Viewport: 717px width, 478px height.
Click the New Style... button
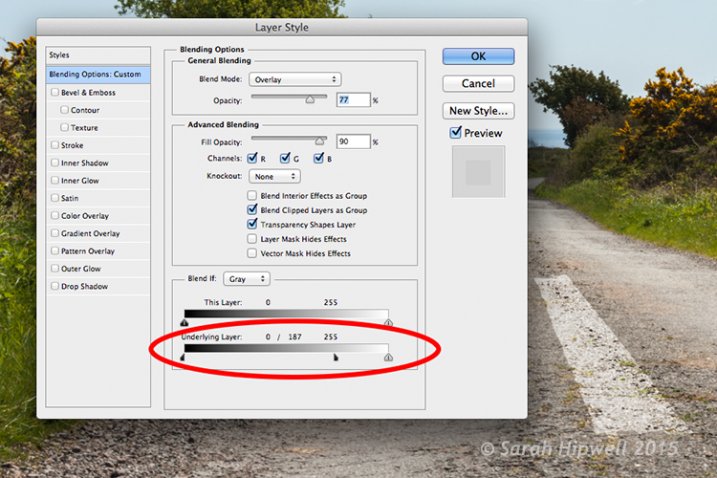tap(478, 111)
